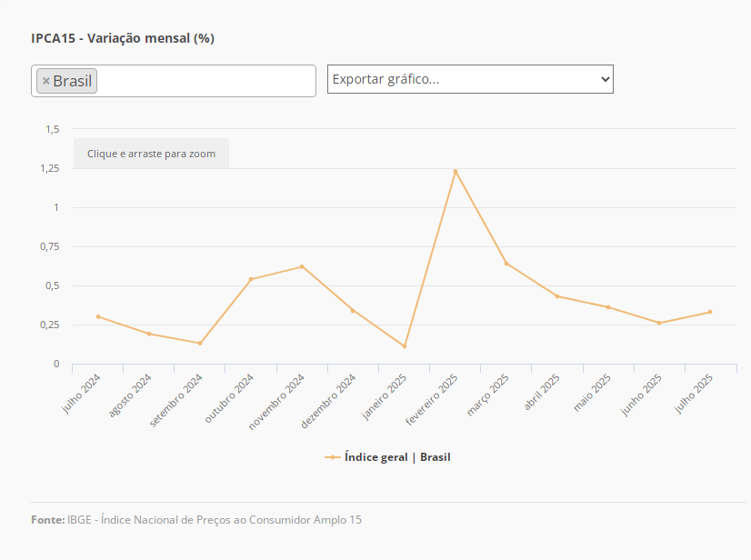Click the 'Clique e arraste para zoom' hint box
Viewport: 751px width, 560px height.
coord(151,154)
